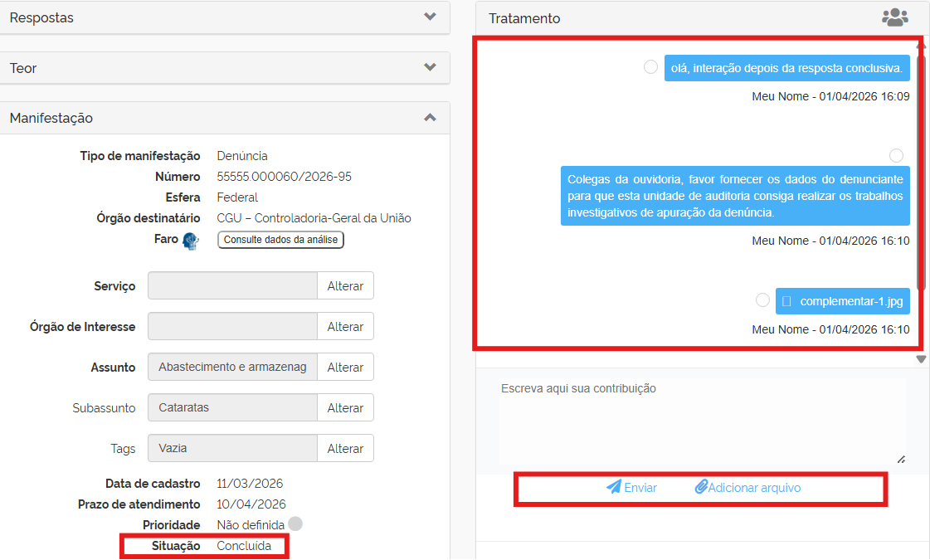Click the paper plane Enviar icon

(x=614, y=487)
